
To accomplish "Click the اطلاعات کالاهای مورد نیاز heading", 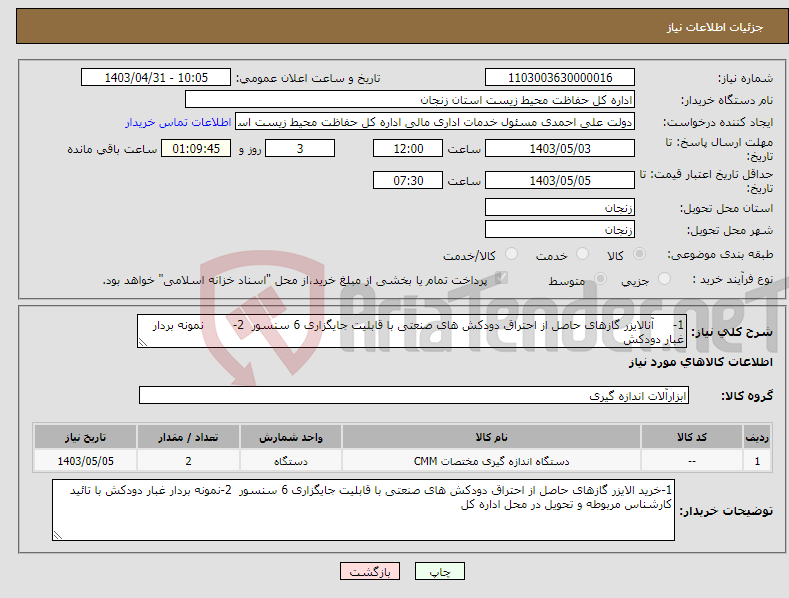I will click(700, 362).
